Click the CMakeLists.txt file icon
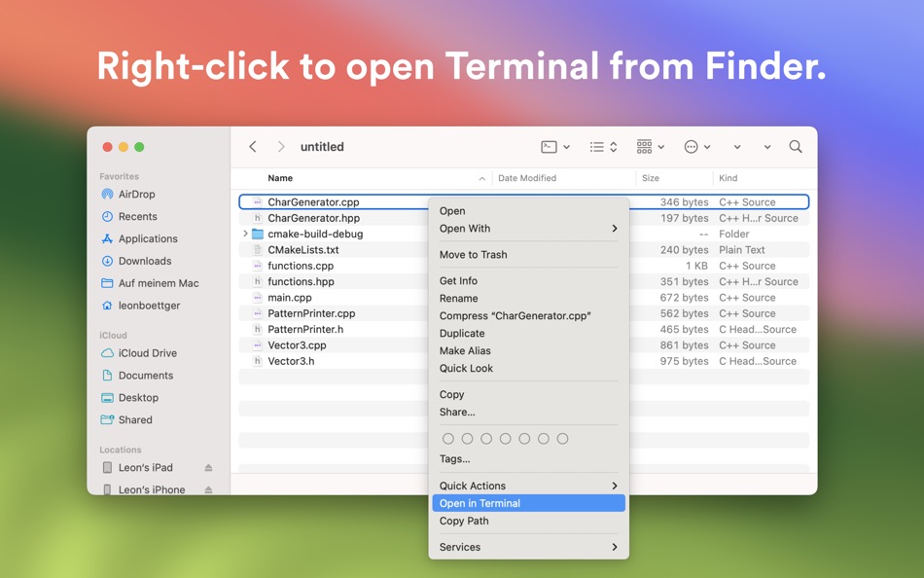The height and width of the screenshot is (578, 924). (x=258, y=249)
